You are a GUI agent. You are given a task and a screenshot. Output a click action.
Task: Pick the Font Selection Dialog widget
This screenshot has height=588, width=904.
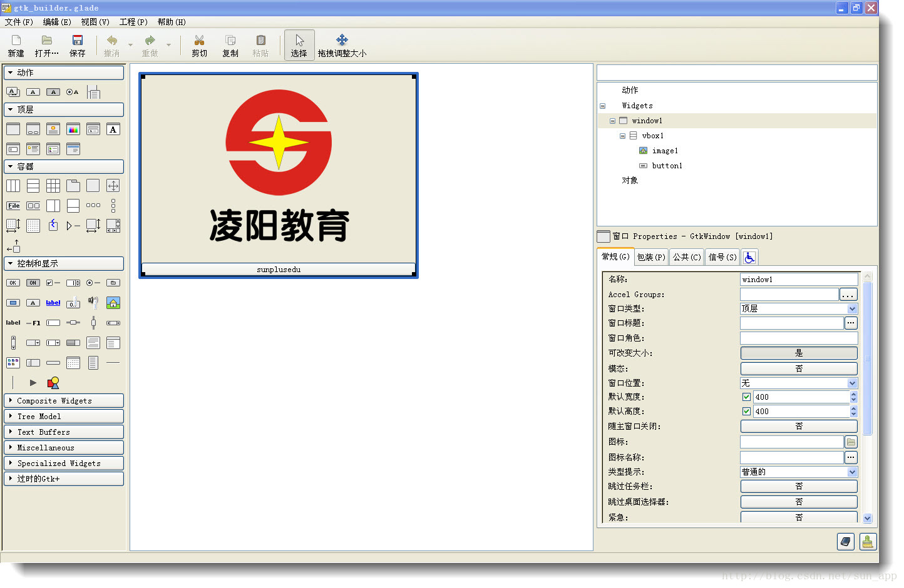[x=113, y=129]
